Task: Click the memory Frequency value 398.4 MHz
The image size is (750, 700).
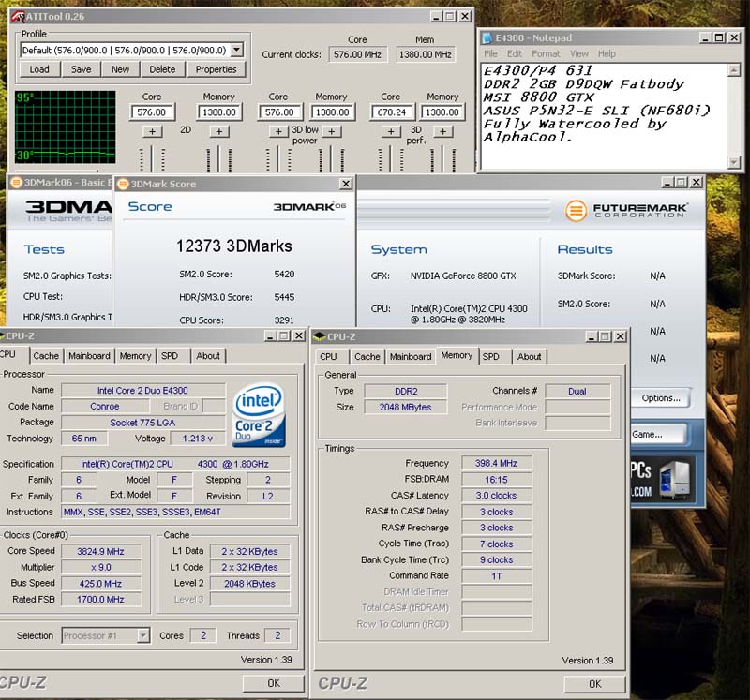Action: [497, 463]
